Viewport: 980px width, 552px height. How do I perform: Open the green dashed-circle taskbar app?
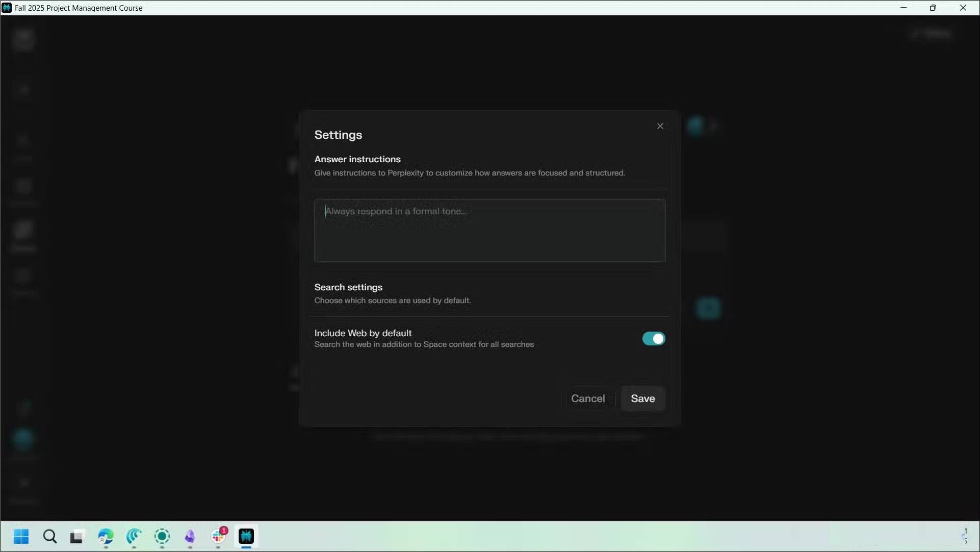tap(162, 536)
